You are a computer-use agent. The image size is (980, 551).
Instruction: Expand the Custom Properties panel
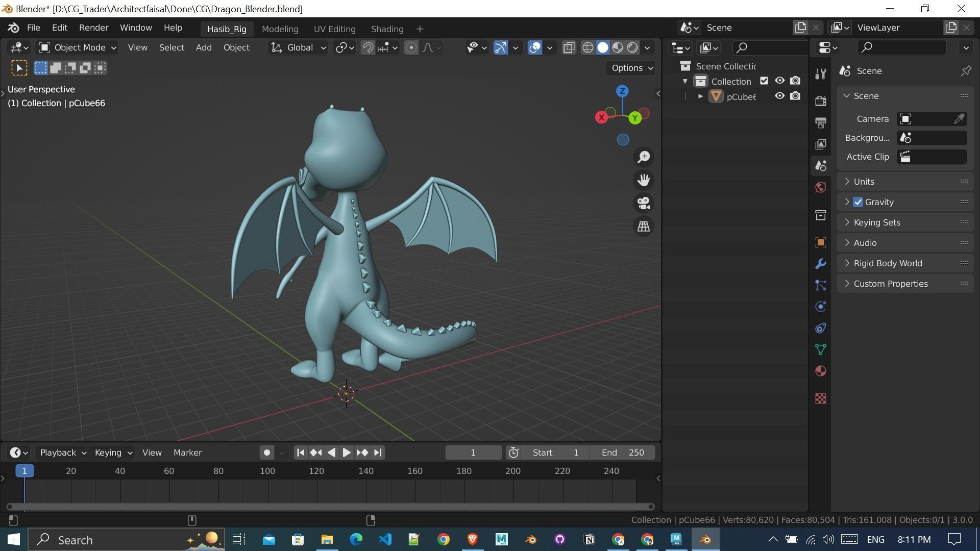pyautogui.click(x=905, y=284)
